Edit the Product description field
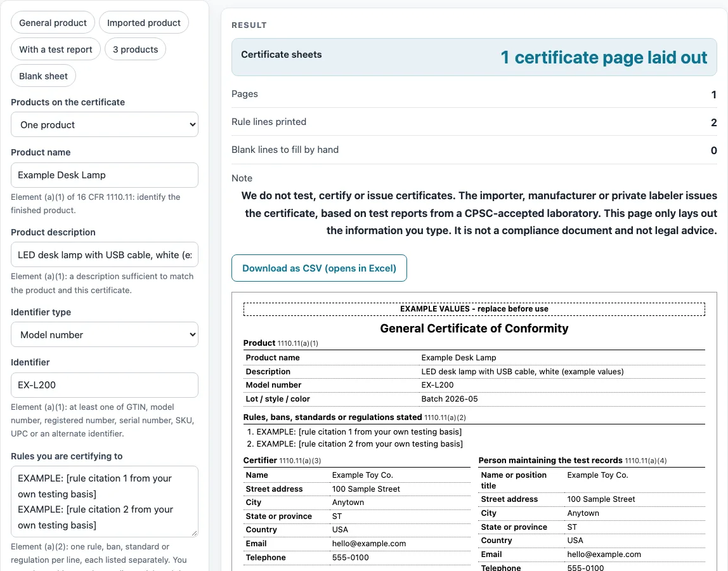The image size is (728, 571). [105, 254]
